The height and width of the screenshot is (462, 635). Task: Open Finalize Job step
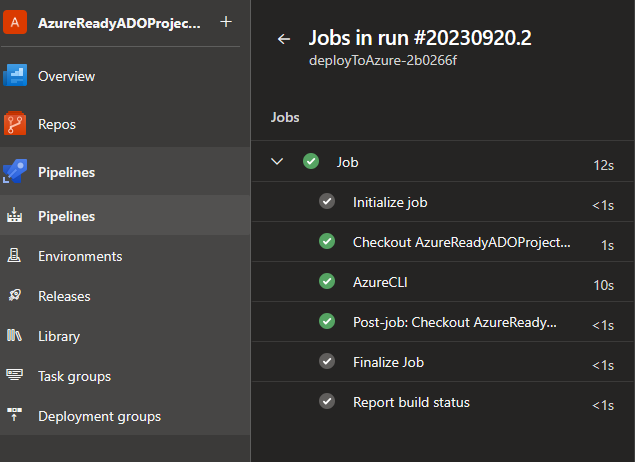click(x=388, y=362)
